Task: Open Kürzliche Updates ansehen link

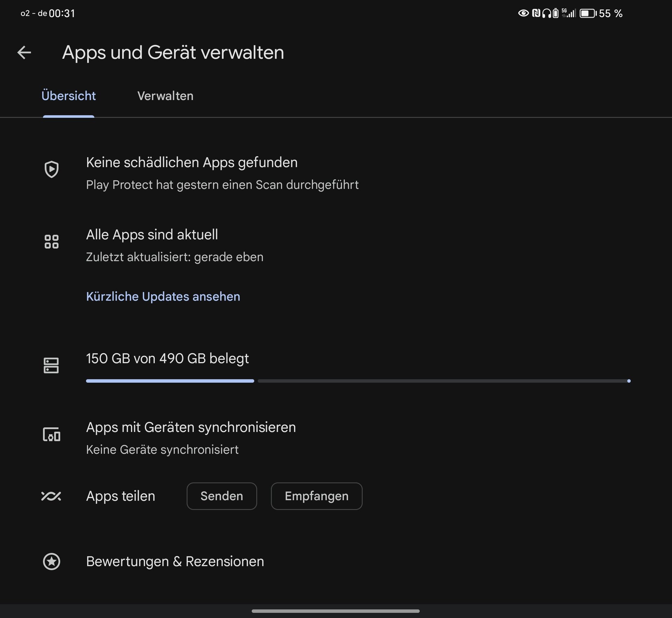Action: [163, 297]
